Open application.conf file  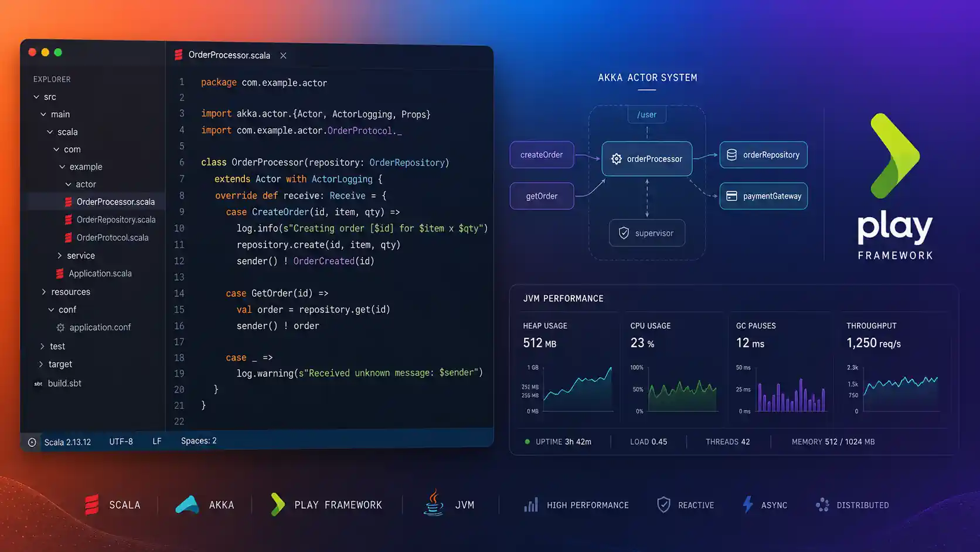[100, 327]
